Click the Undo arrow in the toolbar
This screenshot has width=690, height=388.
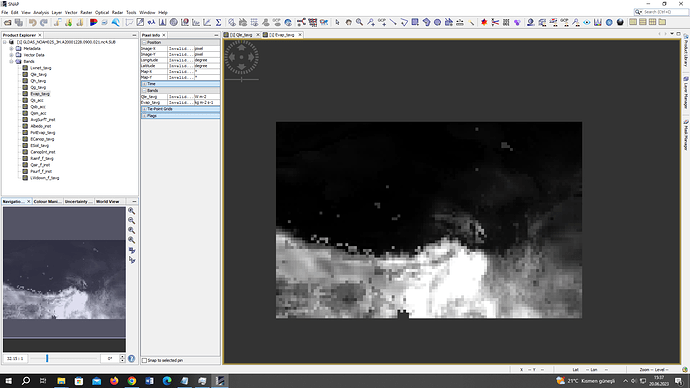point(33,22)
